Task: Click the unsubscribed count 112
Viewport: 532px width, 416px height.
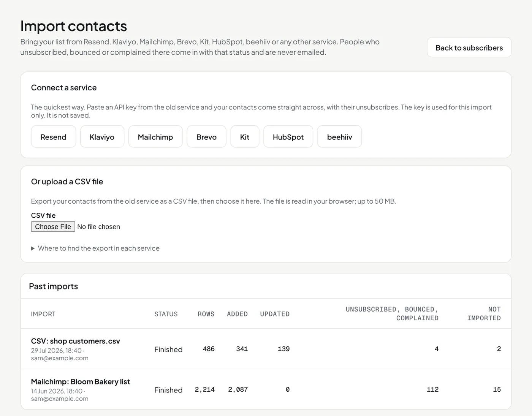Action: 432,389
